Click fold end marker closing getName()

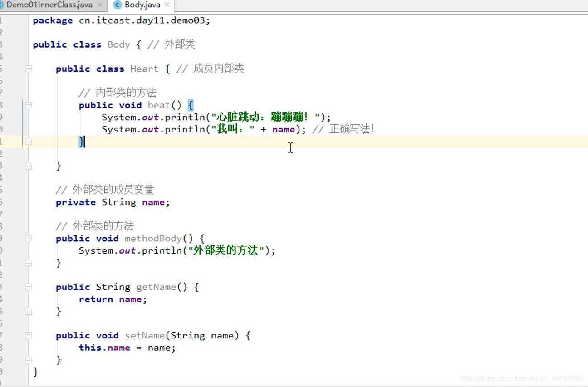[x=28, y=311]
